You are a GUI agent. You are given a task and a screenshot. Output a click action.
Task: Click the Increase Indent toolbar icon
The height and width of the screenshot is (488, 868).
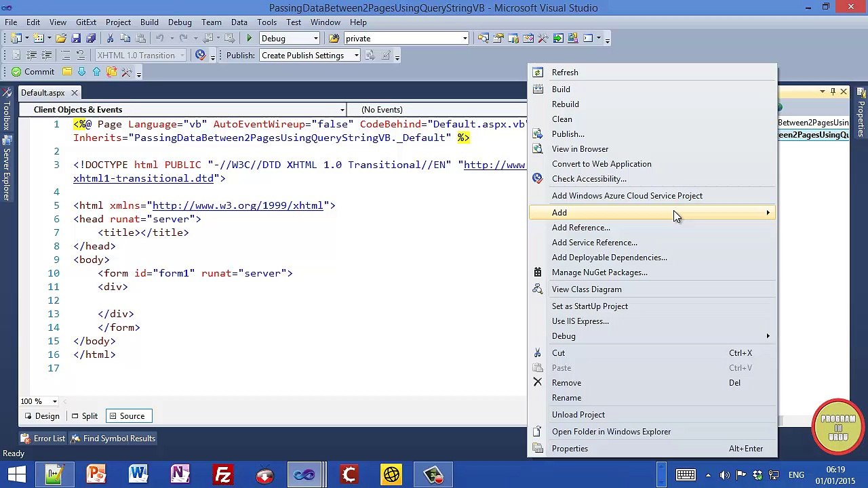[x=46, y=56]
